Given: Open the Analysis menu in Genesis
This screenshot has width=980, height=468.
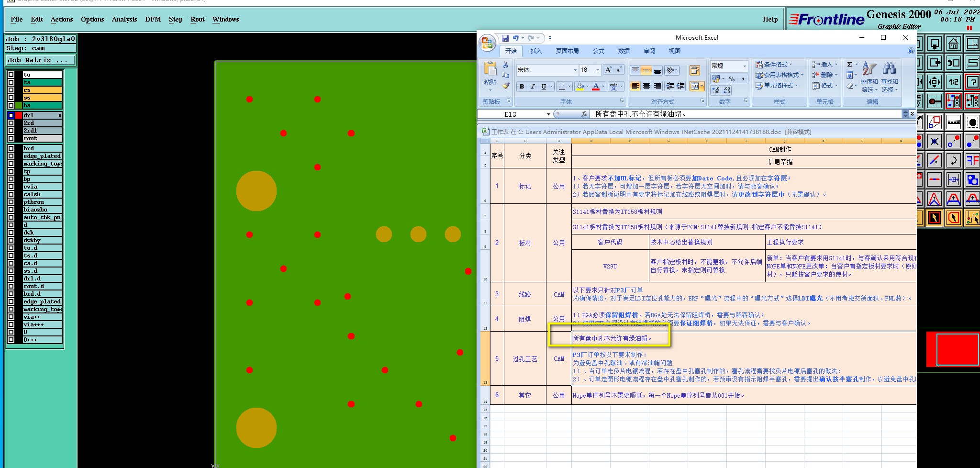Looking at the screenshot, I should tap(124, 20).
